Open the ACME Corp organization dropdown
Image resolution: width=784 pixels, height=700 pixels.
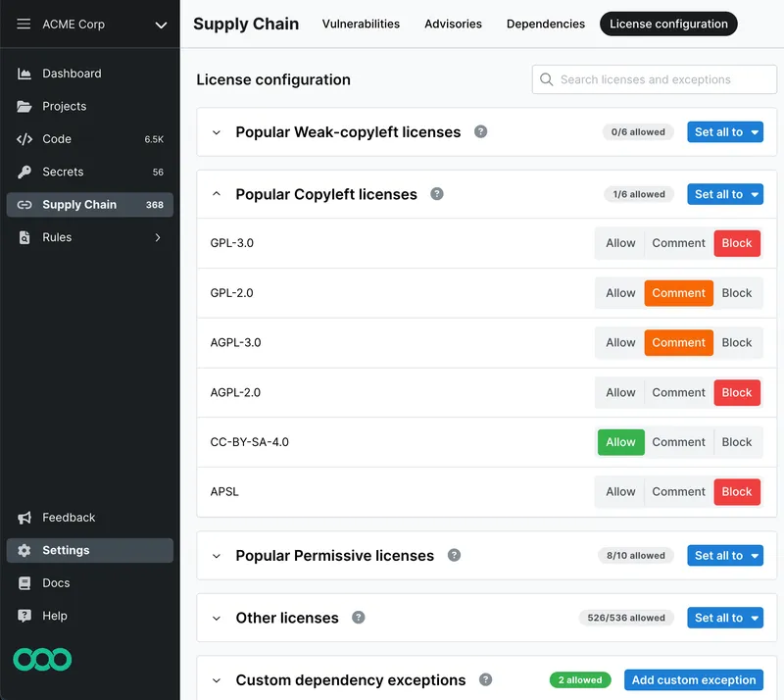(161, 25)
